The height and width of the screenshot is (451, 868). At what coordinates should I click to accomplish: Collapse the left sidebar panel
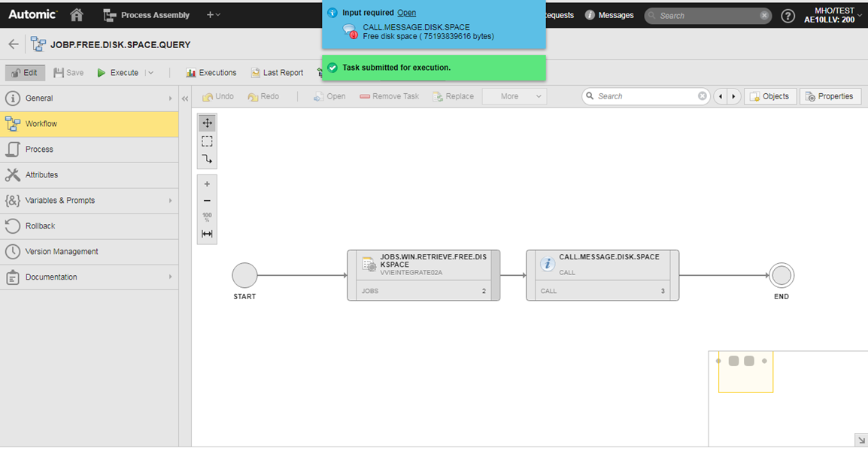[x=185, y=98]
